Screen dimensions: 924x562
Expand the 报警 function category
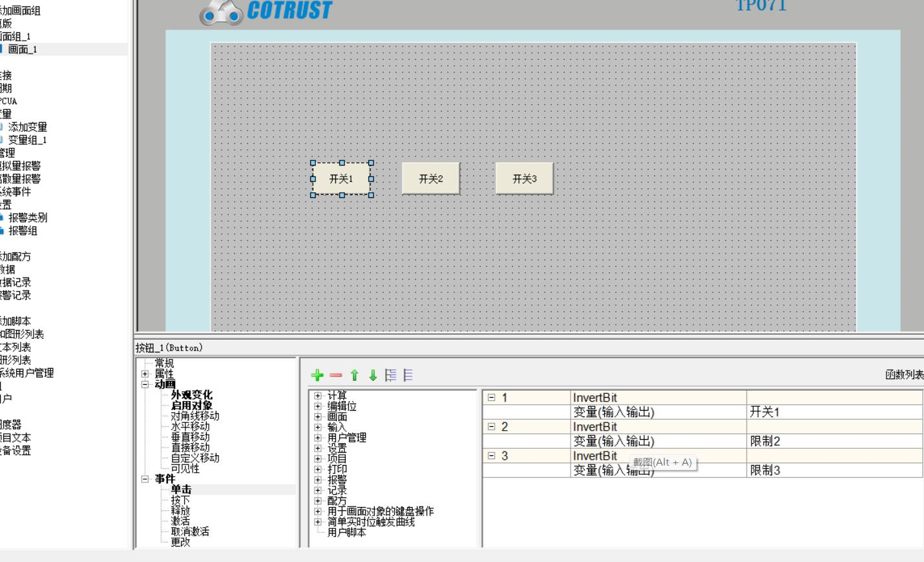[x=318, y=480]
